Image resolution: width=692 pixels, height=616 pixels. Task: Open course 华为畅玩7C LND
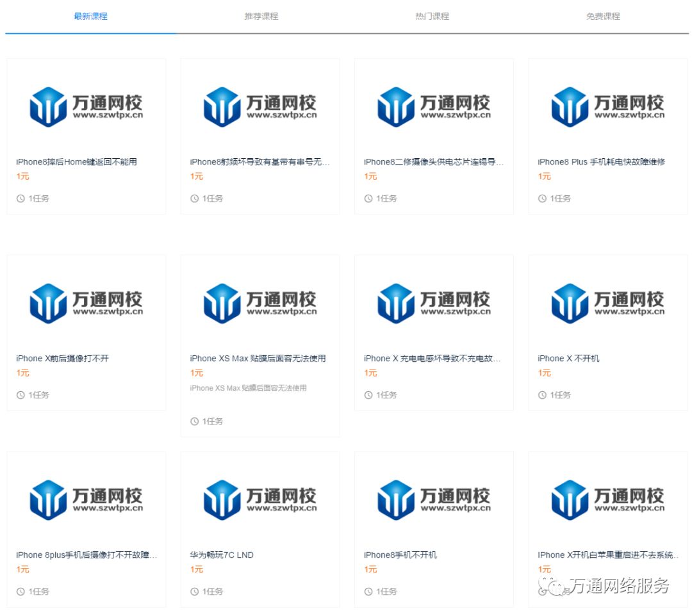point(222,555)
